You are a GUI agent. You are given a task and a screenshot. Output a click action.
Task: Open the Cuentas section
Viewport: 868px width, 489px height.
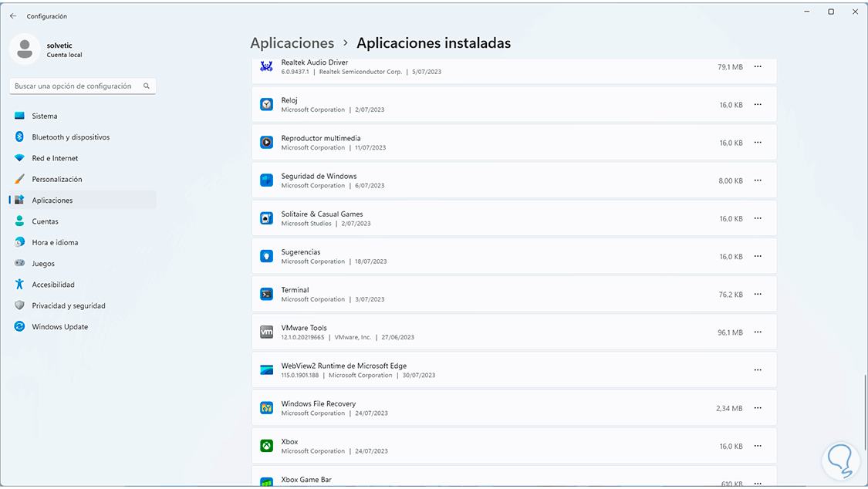[x=83, y=221]
